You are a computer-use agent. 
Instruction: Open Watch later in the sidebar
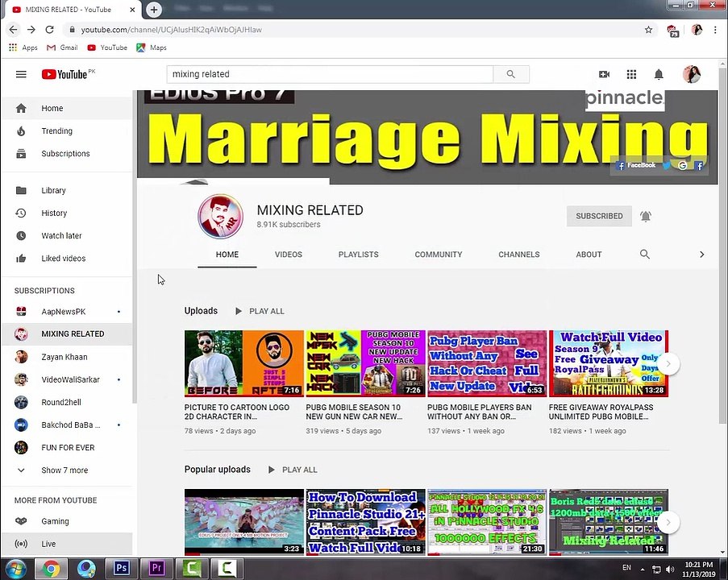click(66, 236)
